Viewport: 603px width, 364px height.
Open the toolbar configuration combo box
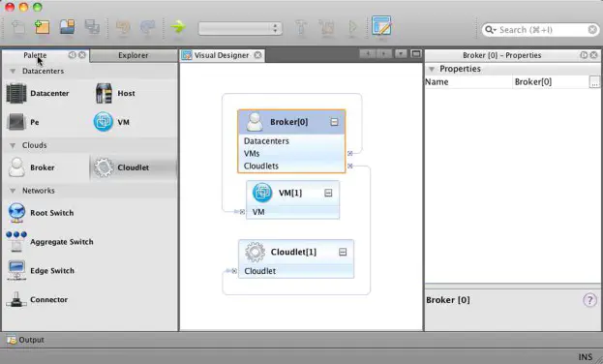[x=240, y=28]
